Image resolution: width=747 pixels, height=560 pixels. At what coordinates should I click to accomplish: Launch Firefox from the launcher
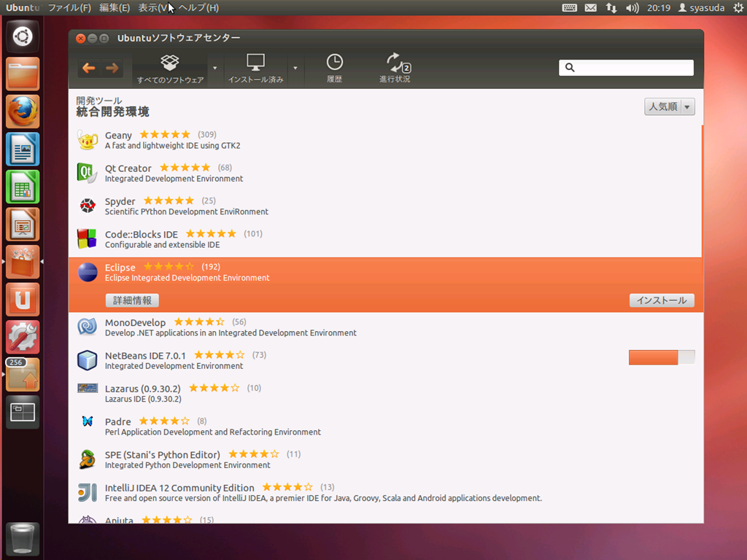[23, 112]
